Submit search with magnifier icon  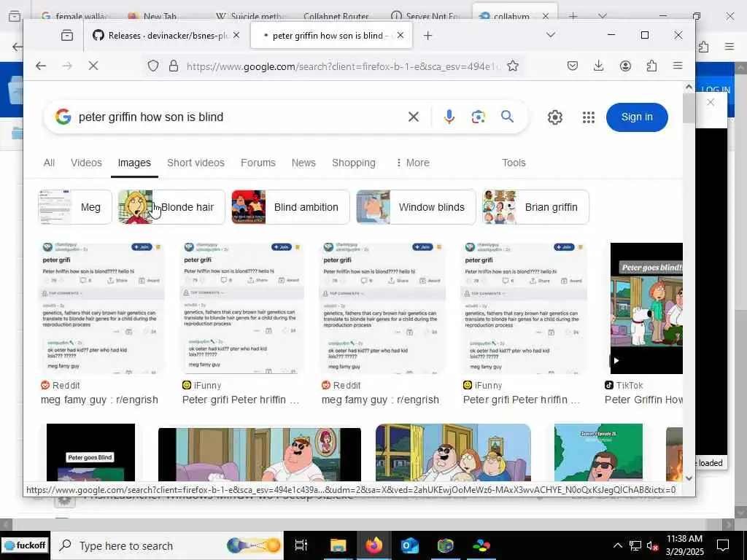click(x=508, y=116)
